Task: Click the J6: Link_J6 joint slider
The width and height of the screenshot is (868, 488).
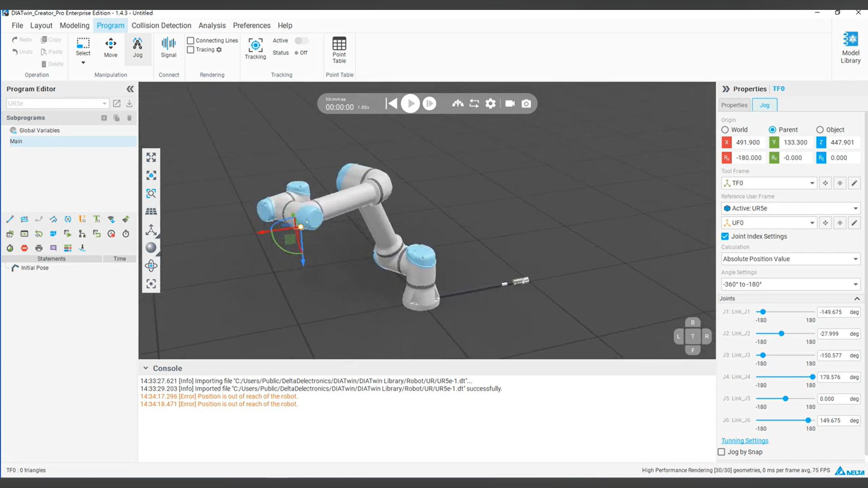Action: pyautogui.click(x=785, y=420)
